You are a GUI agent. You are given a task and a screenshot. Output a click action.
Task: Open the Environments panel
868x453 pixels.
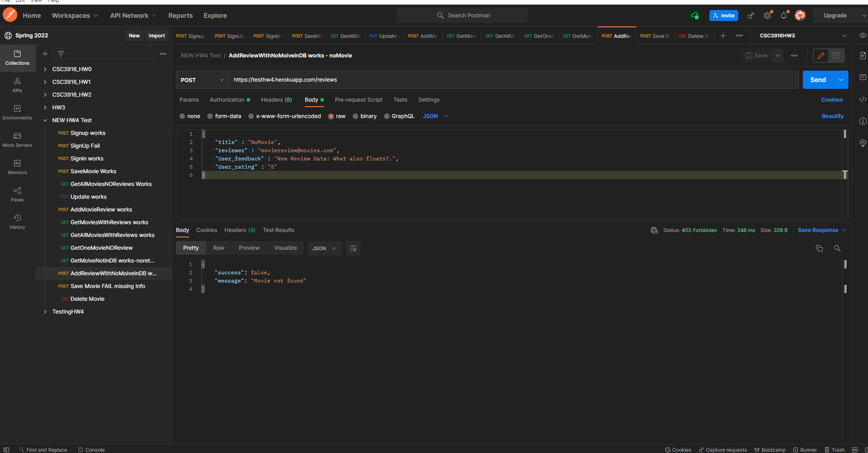click(x=17, y=113)
